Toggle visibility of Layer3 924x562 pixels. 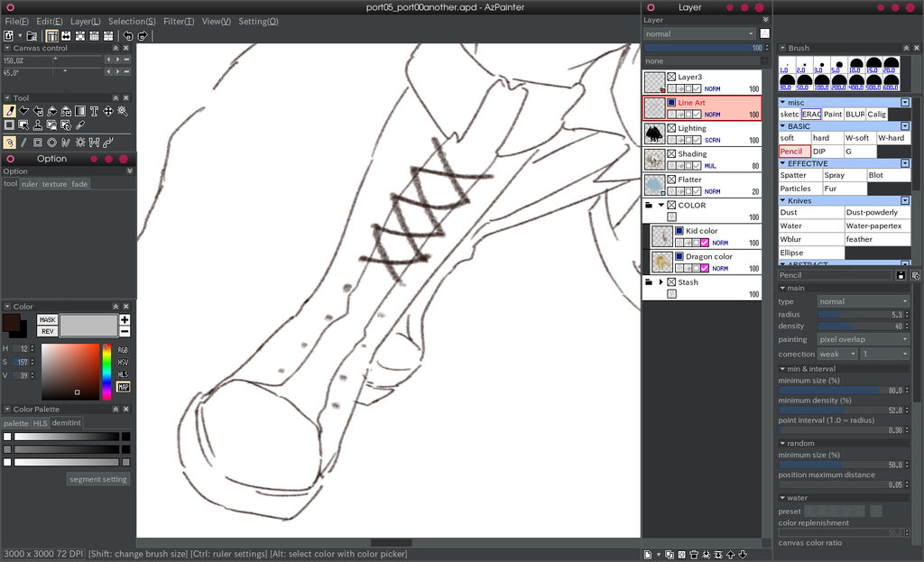tap(671, 77)
